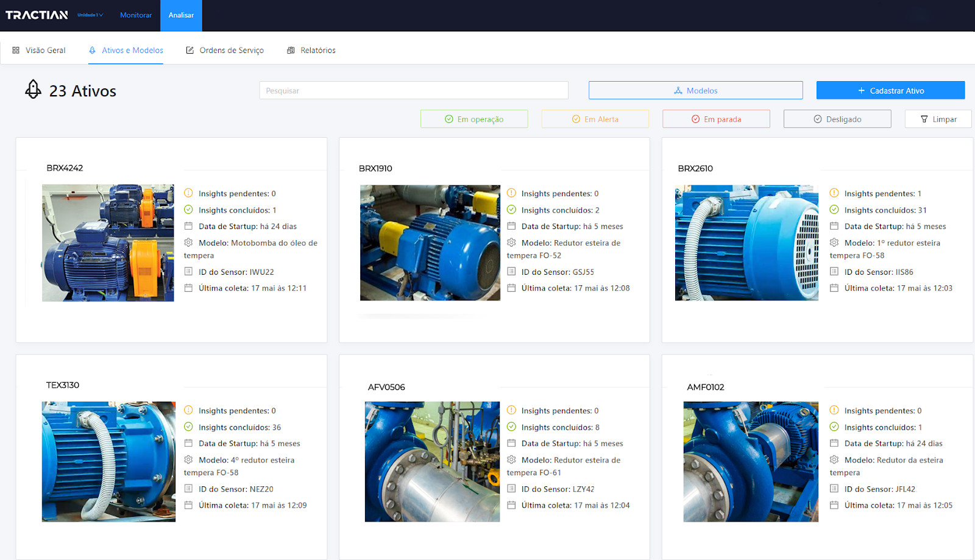The height and width of the screenshot is (560, 975).
Task: Click the 23 Ativos bell icon
Action: coord(33,89)
